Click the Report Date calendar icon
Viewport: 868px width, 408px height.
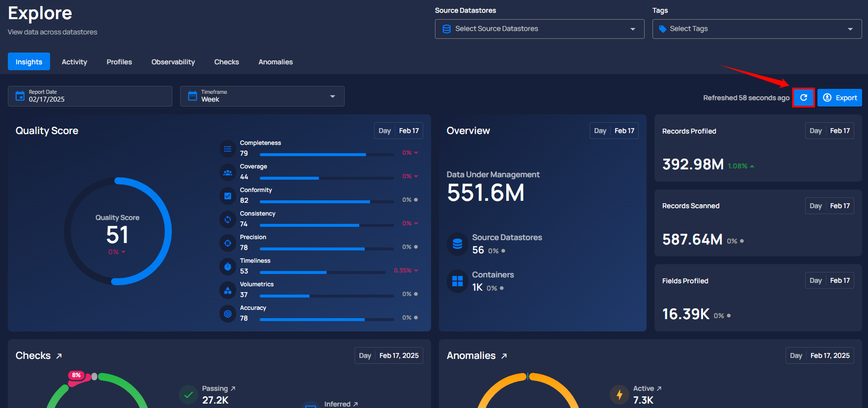coord(20,96)
